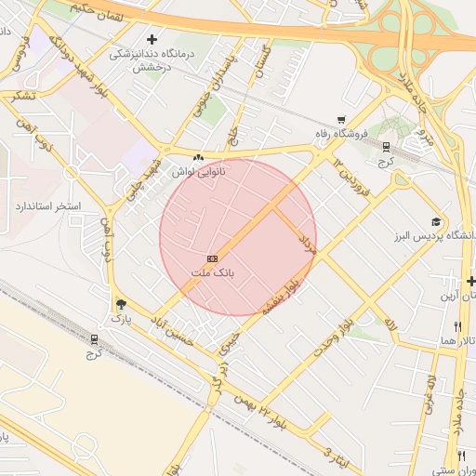Click the مرداد street label
Screen dimensions: 476x476
pos(308,245)
